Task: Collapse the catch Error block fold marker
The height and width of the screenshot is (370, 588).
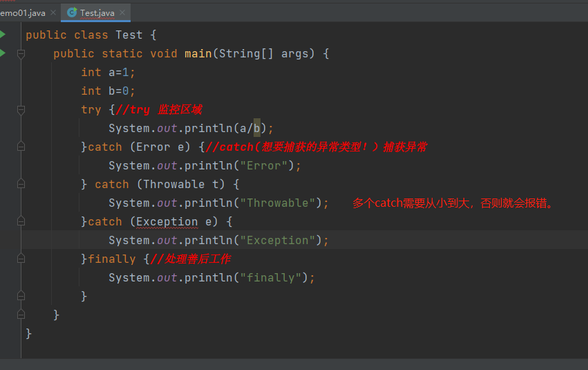Action: [21, 147]
